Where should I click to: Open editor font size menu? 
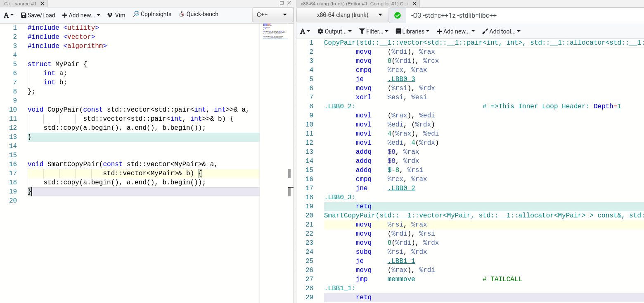click(x=9, y=15)
